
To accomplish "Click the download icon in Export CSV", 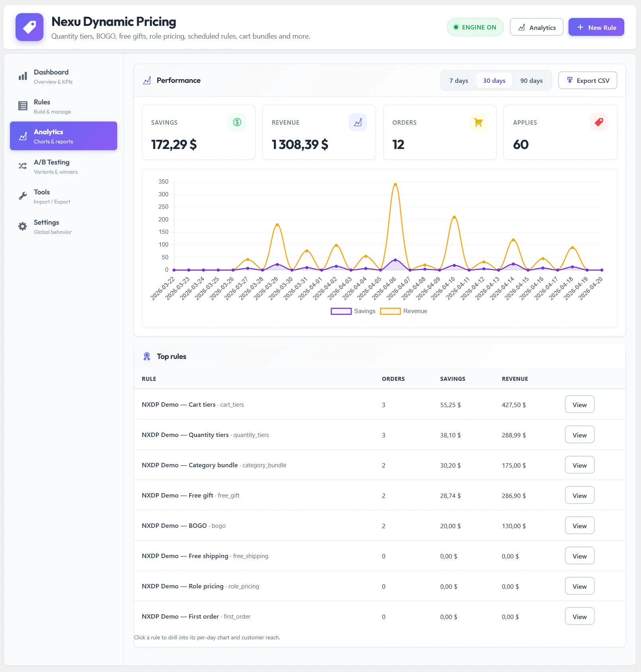I will [570, 80].
